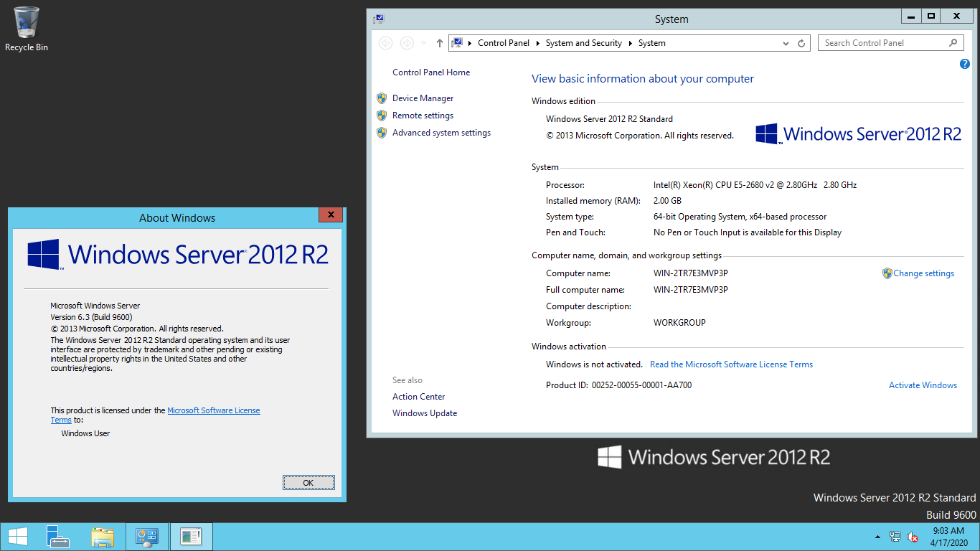
Task: Launch Server Manager from the taskbar
Action: point(58,537)
